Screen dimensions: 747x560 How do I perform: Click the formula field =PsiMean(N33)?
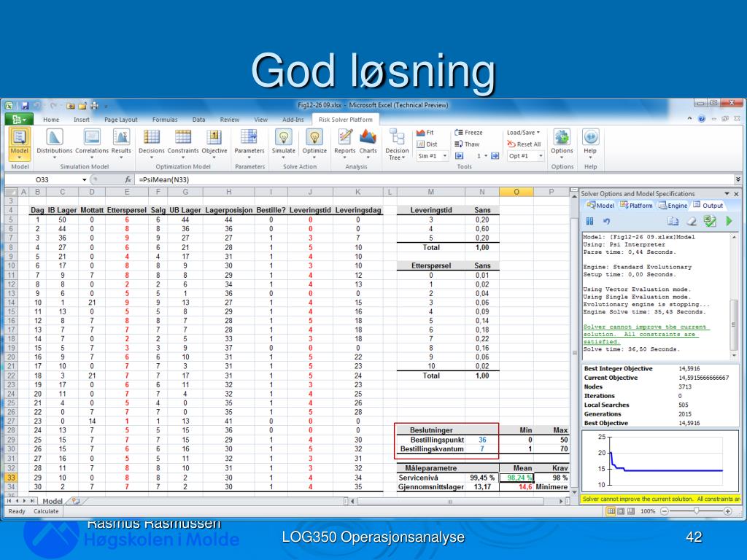pos(435,180)
